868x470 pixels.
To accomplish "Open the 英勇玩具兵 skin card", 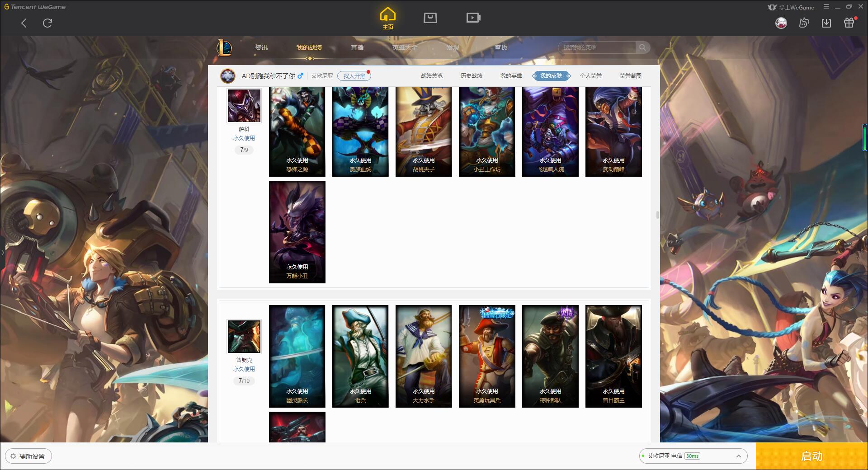I will pyautogui.click(x=487, y=356).
